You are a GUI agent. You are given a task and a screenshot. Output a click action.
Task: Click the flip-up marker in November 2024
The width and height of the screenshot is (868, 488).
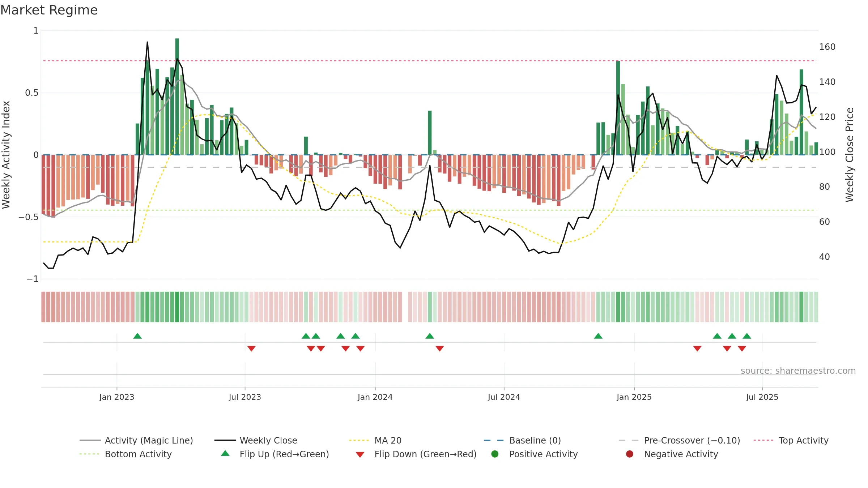click(598, 336)
